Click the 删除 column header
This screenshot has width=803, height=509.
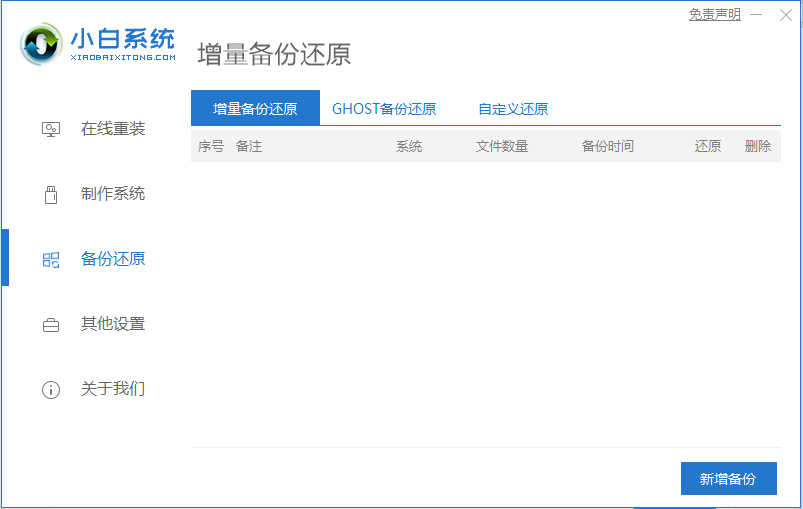click(x=758, y=146)
